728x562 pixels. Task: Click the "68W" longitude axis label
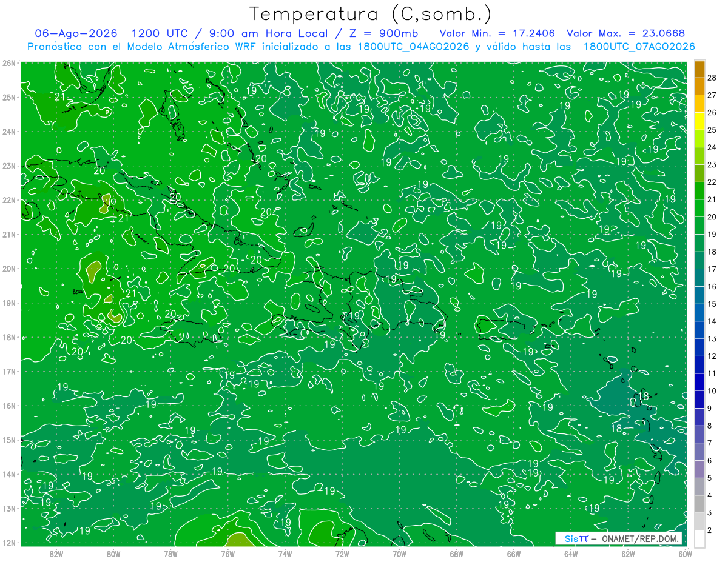coord(457,554)
